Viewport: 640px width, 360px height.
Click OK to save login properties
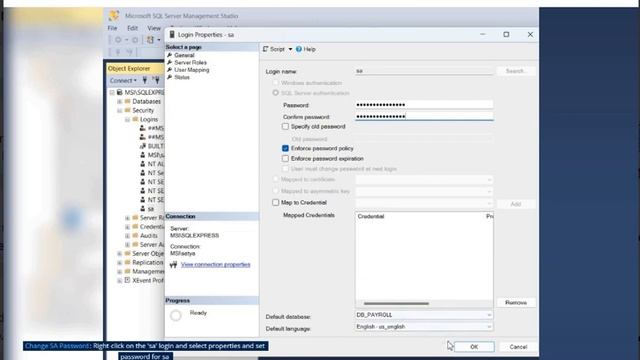[474, 347]
